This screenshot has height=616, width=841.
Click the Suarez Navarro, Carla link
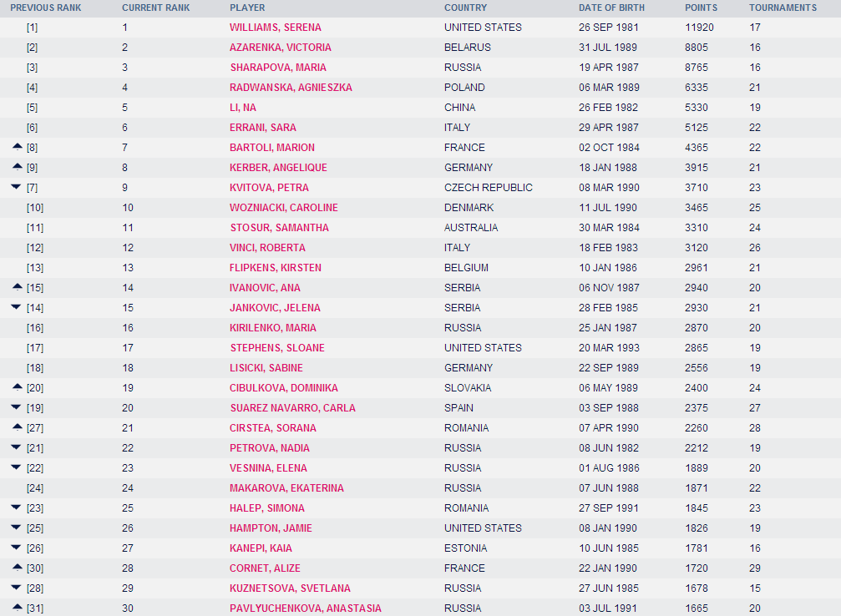tap(293, 408)
